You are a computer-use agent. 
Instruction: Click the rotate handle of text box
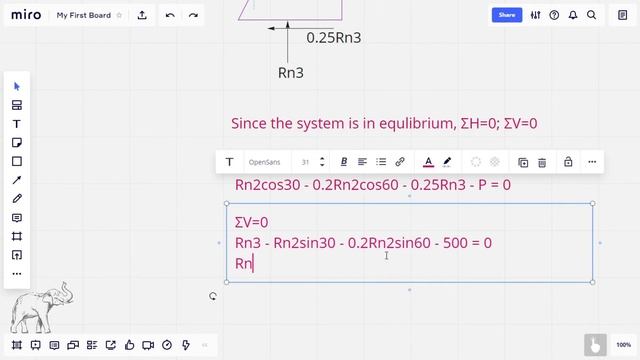[x=213, y=296]
